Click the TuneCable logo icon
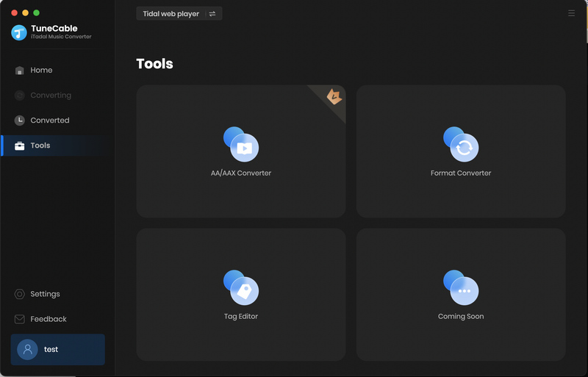The width and height of the screenshot is (588, 377). point(19,32)
